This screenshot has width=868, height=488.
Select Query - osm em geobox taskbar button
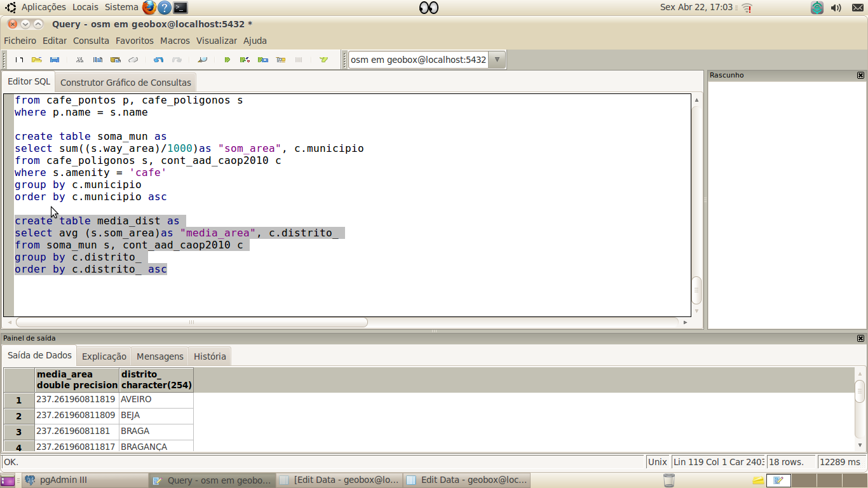tap(213, 480)
